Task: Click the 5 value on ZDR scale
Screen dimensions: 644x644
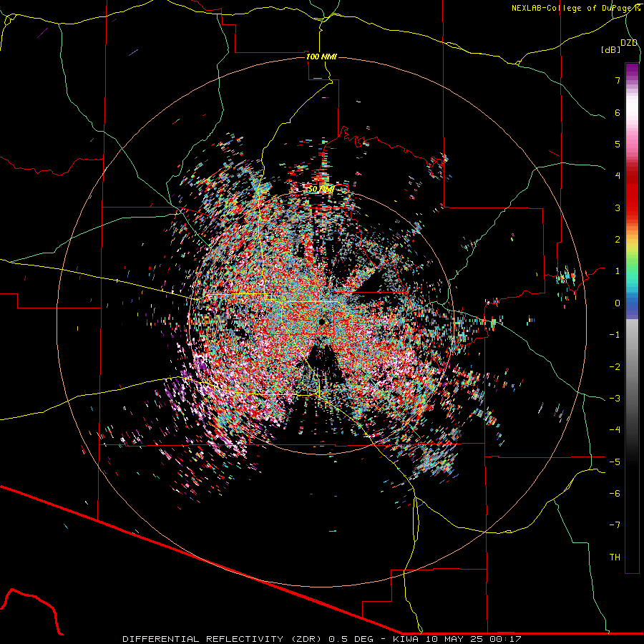Action: (618, 144)
